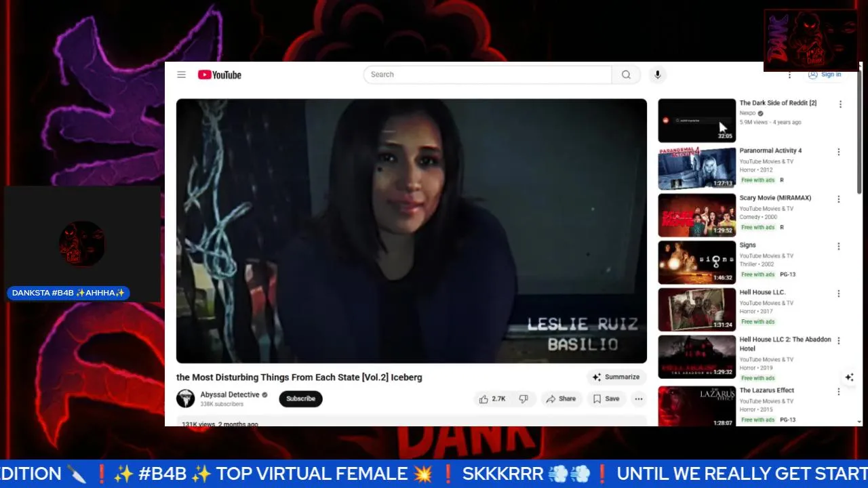Open the YouTube hamburger guide menu
Image resolution: width=868 pixels, height=488 pixels.
coord(181,75)
